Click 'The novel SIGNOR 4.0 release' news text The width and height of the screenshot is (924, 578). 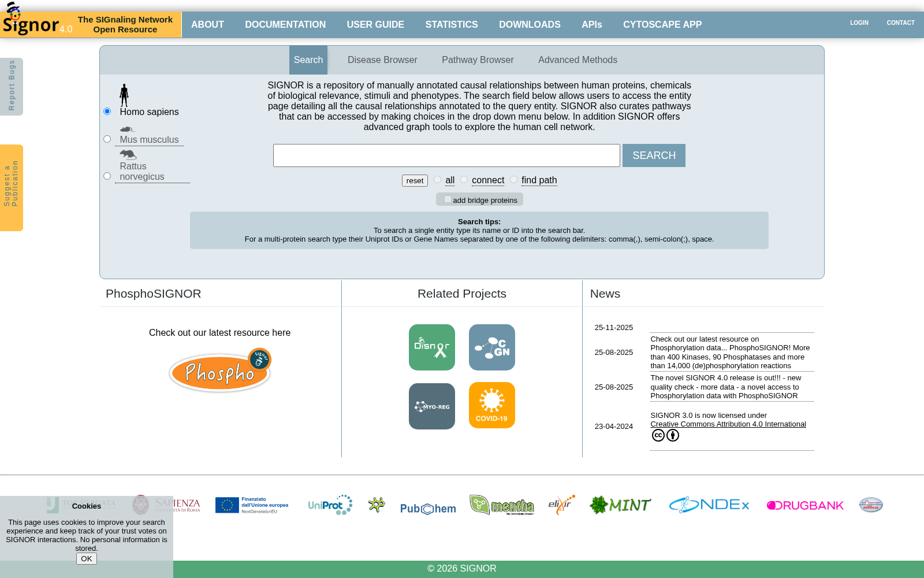tap(726, 387)
